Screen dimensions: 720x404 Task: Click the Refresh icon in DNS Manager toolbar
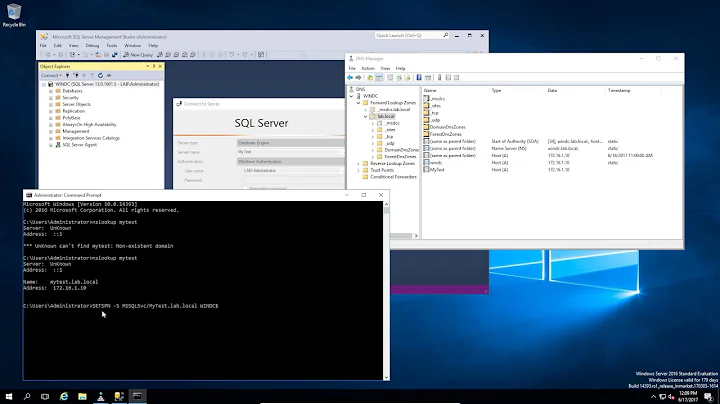pyautogui.click(x=399, y=78)
